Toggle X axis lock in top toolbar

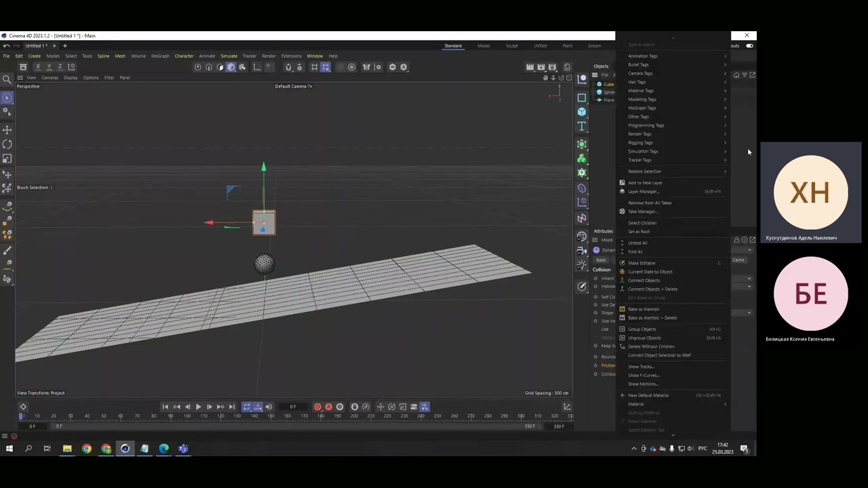pos(38,67)
